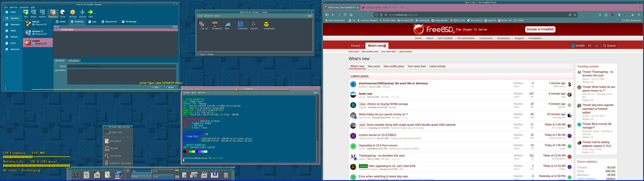Viewport: 644px width, 181px height.
Task: Click the Style Manager panel icon
Action: (x=194, y=175)
